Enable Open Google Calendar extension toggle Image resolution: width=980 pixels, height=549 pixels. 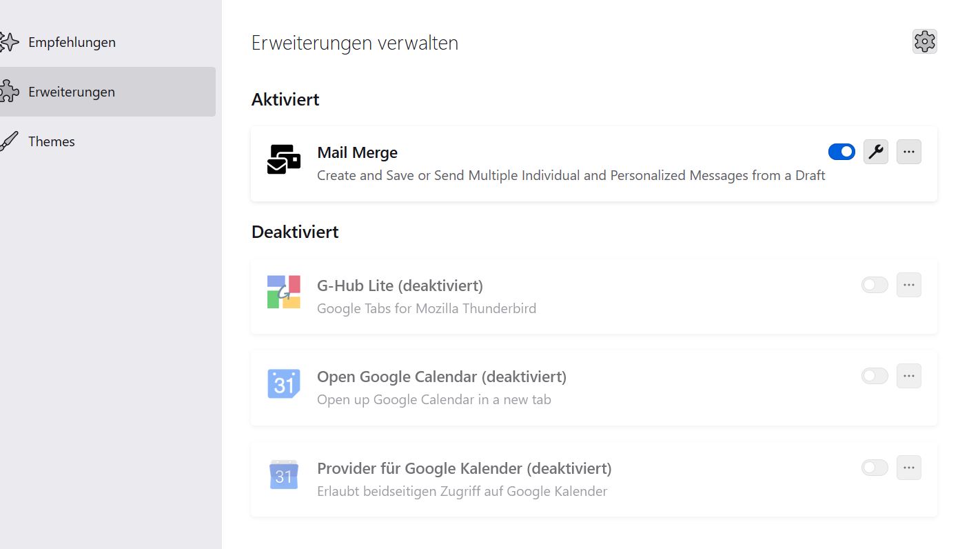click(875, 376)
